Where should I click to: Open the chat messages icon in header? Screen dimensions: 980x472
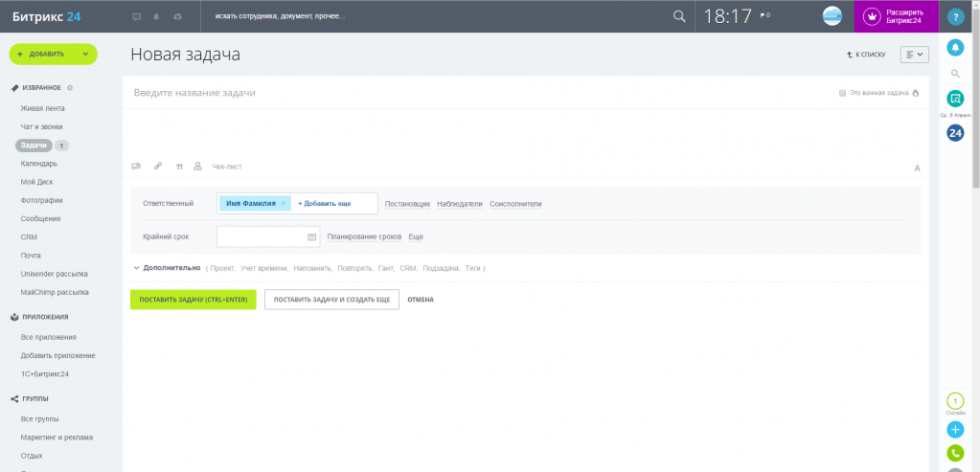point(137,17)
